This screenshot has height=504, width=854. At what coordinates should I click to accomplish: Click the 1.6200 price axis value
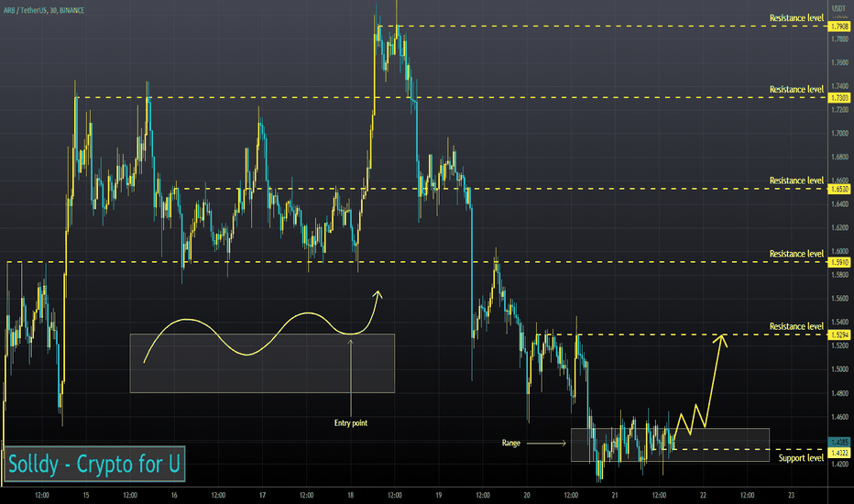tap(840, 228)
